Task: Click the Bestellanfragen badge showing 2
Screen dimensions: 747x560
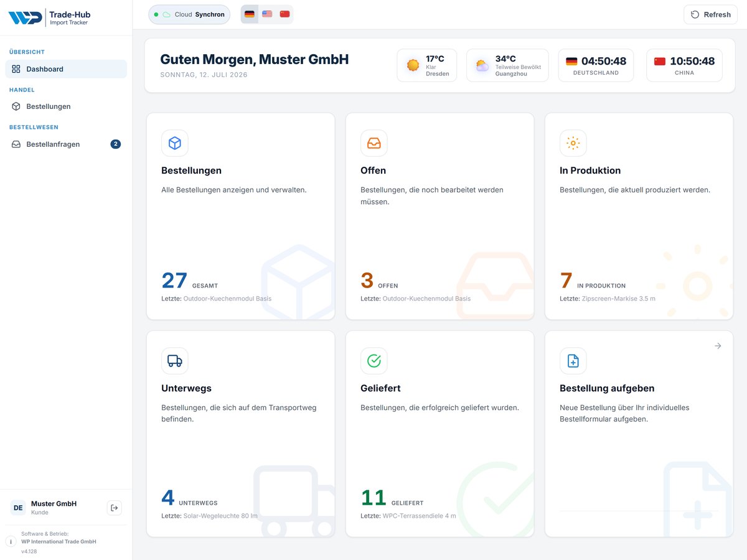Action: 116,144
